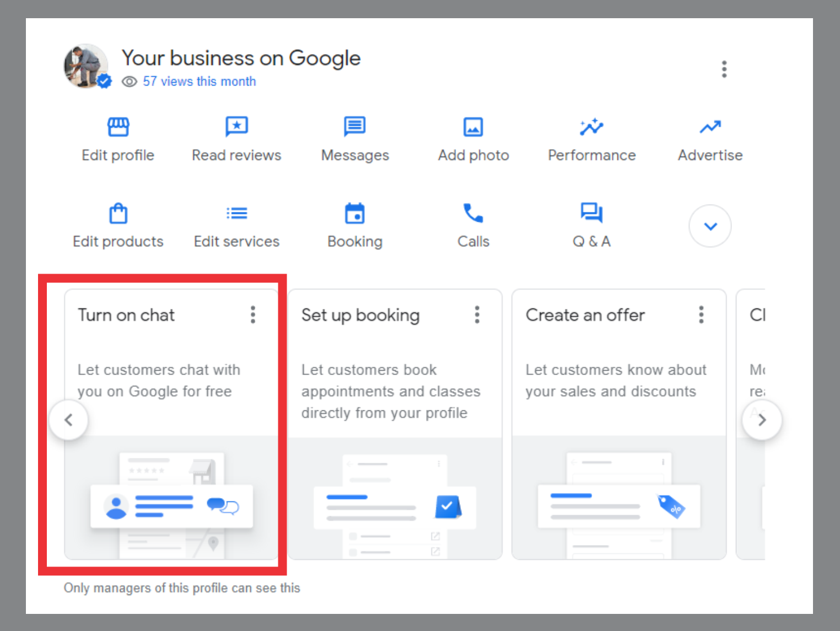Show next cards with the right arrow
Image resolution: width=840 pixels, height=631 pixels.
coord(762,420)
